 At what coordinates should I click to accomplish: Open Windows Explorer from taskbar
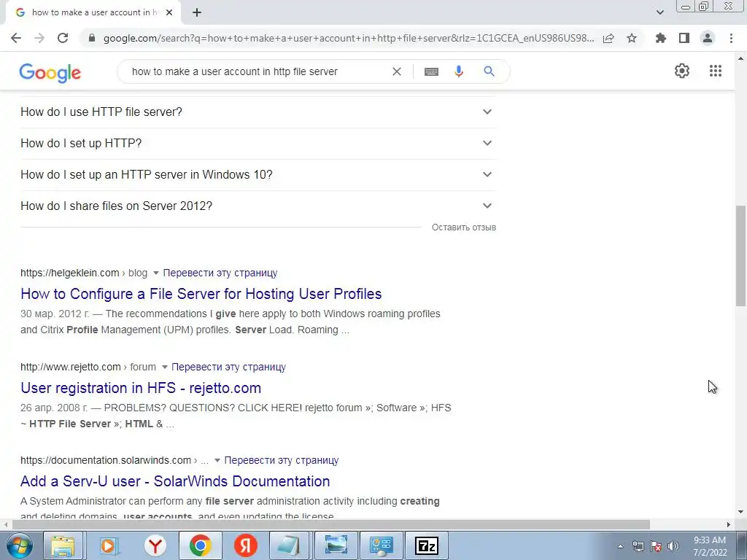point(63,545)
